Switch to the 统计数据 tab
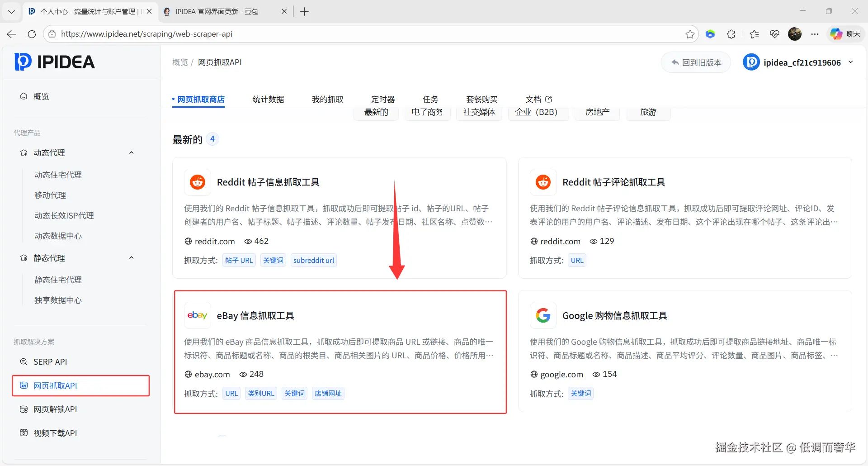This screenshot has width=868, height=466. (x=268, y=99)
